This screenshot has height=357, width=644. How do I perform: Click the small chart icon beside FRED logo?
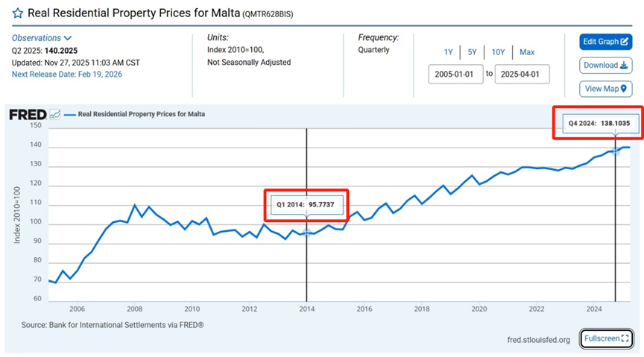(55, 115)
